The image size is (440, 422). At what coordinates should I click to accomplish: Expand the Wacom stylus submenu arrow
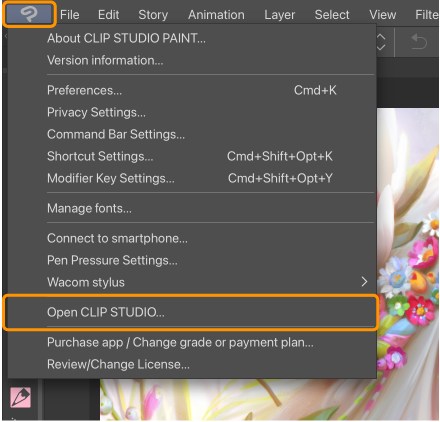(364, 282)
